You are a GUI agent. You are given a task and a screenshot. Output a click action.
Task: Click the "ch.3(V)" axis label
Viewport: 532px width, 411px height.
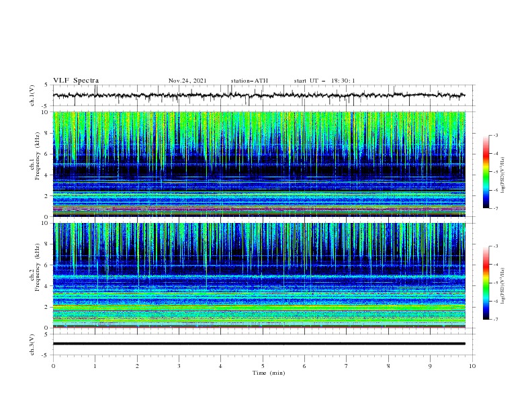[32, 345]
